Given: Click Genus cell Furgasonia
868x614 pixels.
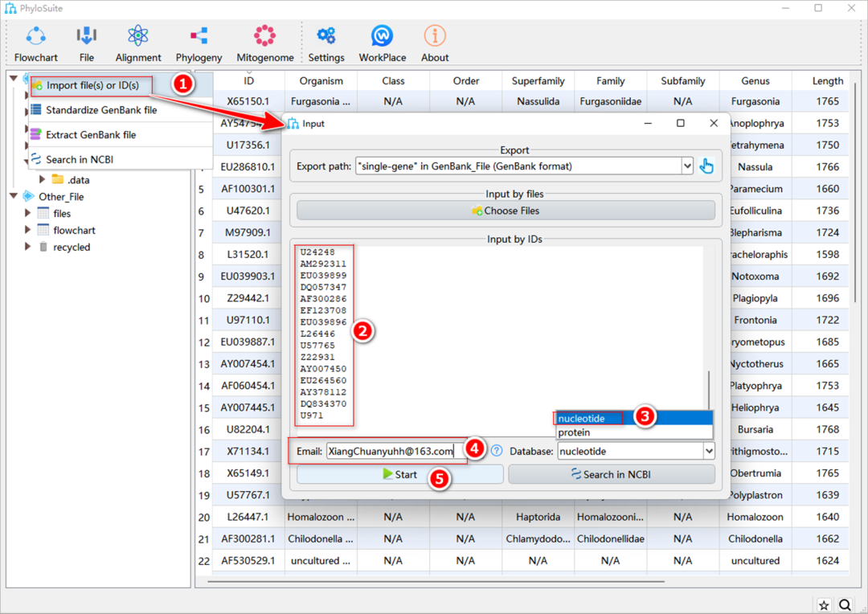Looking at the screenshot, I should [x=755, y=101].
